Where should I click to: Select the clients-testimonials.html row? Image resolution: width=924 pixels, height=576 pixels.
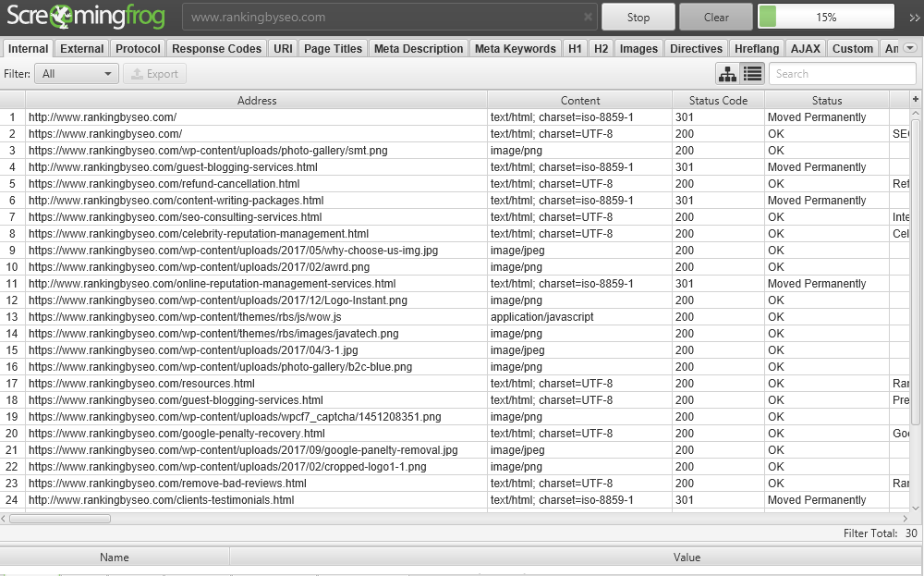click(454, 500)
